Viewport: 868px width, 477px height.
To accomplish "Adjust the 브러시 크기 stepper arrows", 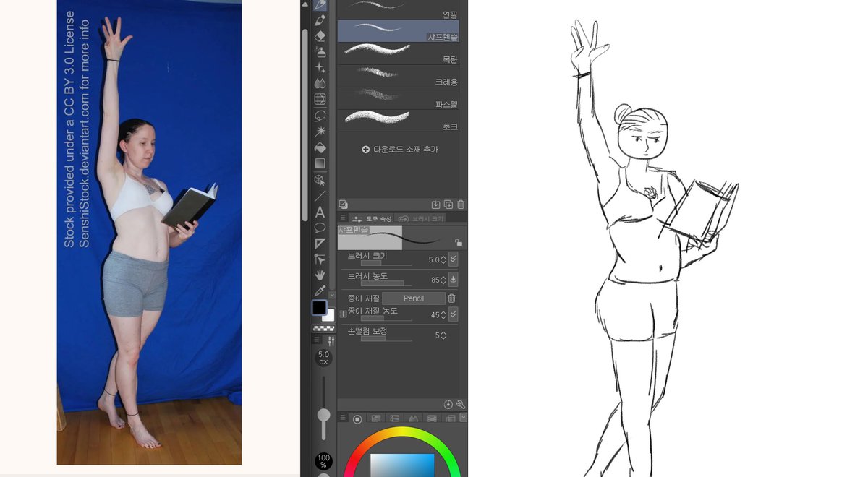I will click(x=443, y=259).
